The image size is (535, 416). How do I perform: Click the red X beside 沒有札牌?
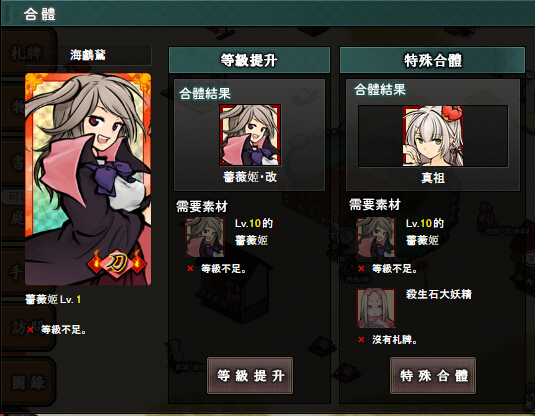point(361,340)
